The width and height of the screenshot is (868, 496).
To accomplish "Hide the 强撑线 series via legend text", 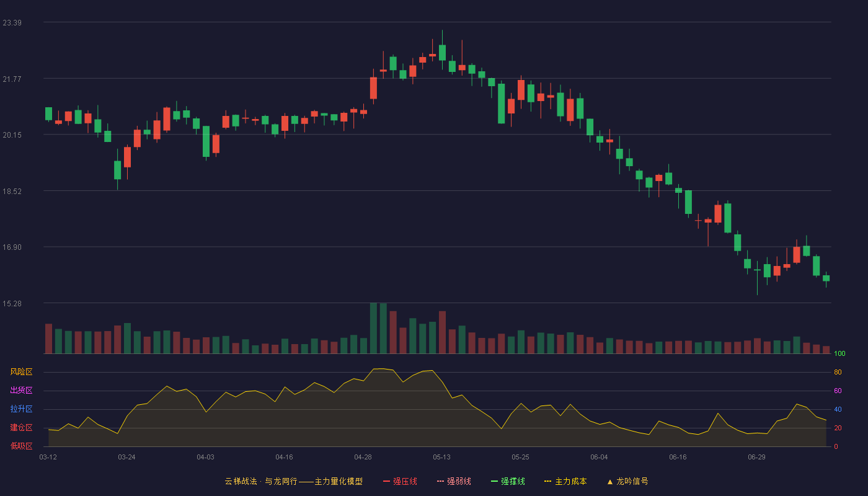I will pyautogui.click(x=513, y=481).
